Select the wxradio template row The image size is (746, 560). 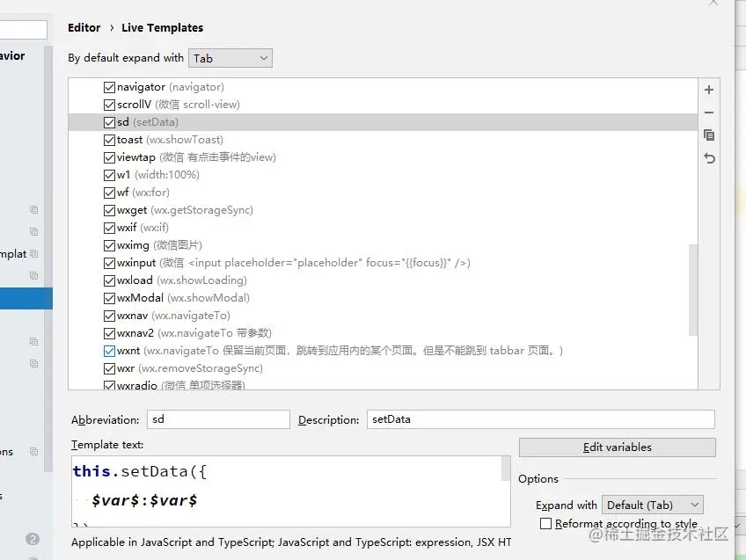click(383, 384)
